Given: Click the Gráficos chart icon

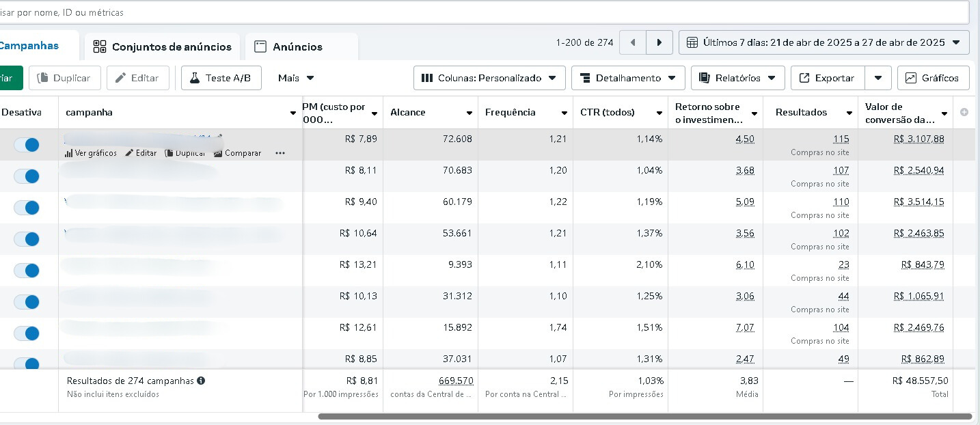Looking at the screenshot, I should (x=911, y=78).
